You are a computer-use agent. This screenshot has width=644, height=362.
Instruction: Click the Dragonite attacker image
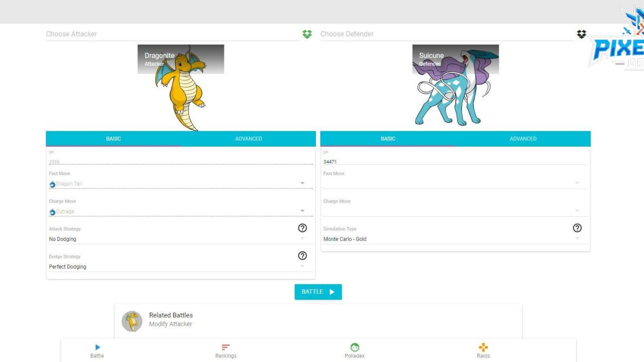point(181,87)
